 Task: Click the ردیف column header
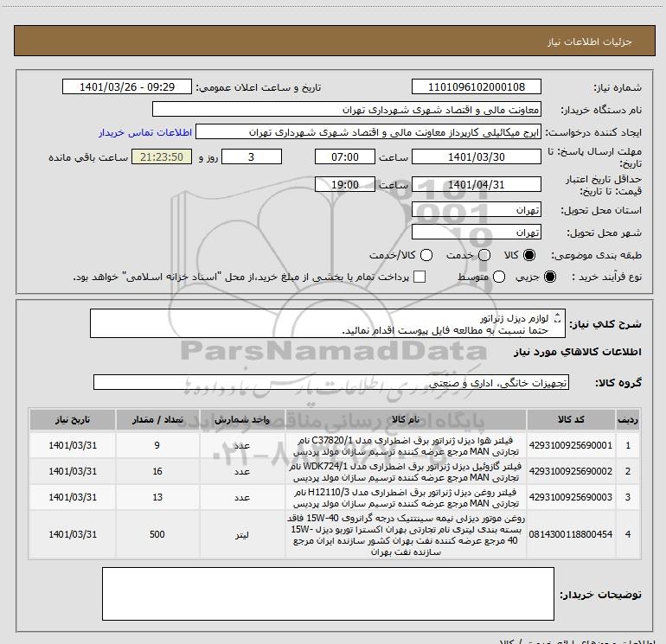click(x=628, y=420)
